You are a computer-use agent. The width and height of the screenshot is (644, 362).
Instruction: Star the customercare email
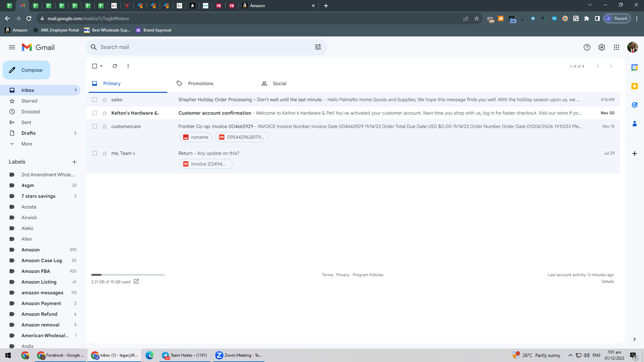click(x=105, y=126)
